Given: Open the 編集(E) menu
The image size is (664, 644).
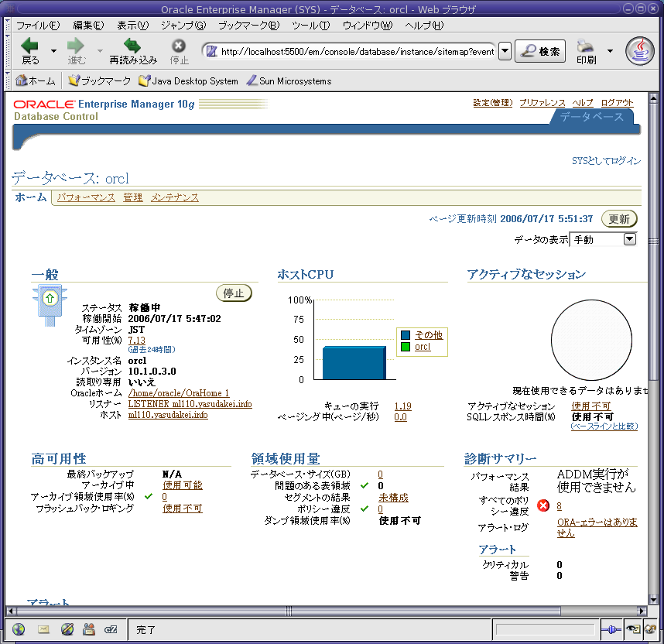Looking at the screenshot, I should (88, 26).
